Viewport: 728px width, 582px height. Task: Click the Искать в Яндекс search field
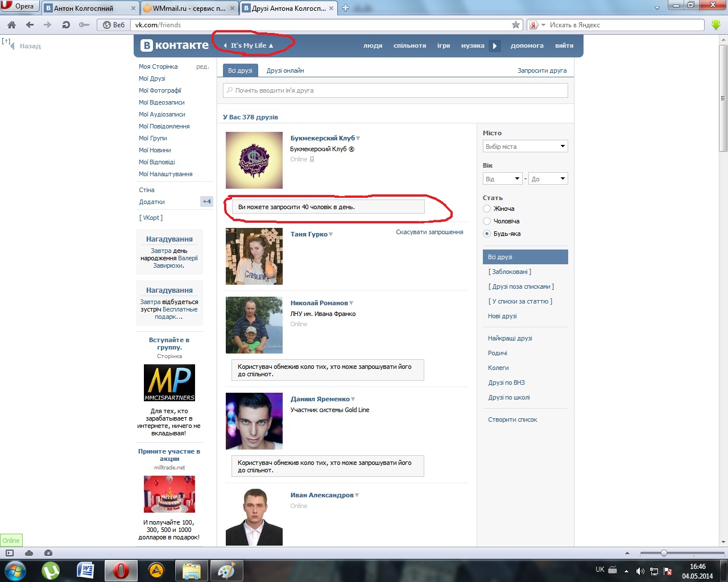(626, 25)
